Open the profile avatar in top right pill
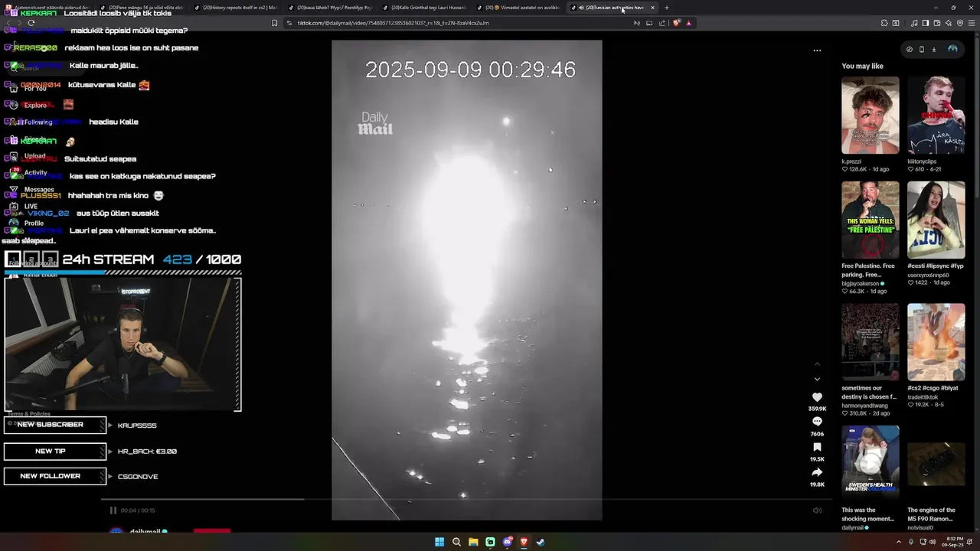The height and width of the screenshot is (551, 980). 952,49
